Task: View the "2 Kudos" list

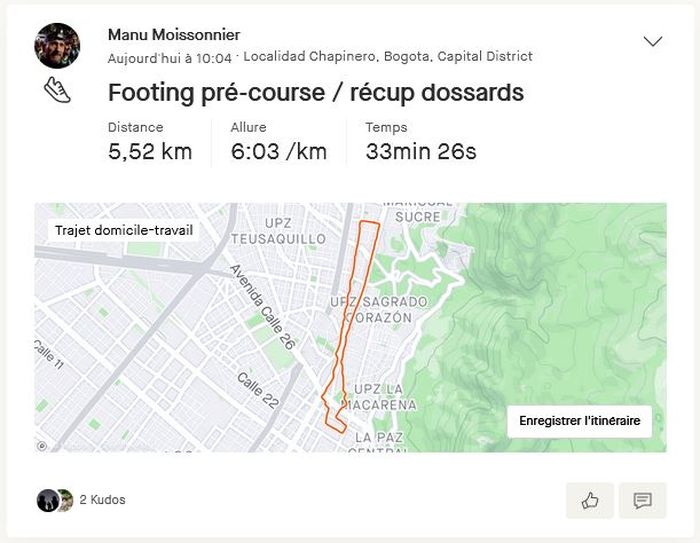Action: point(103,500)
